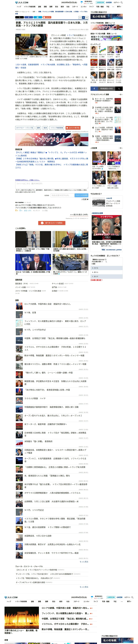Open the Tokyo weather umbrella icon
The width and height of the screenshot is (138, 644).
pyautogui.click(x=82, y=2)
